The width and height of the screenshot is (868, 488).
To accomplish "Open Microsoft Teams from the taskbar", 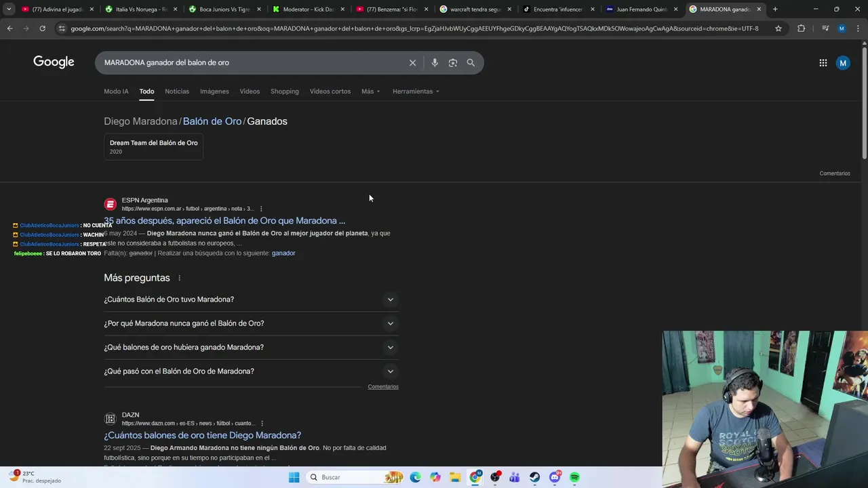I will click(515, 477).
